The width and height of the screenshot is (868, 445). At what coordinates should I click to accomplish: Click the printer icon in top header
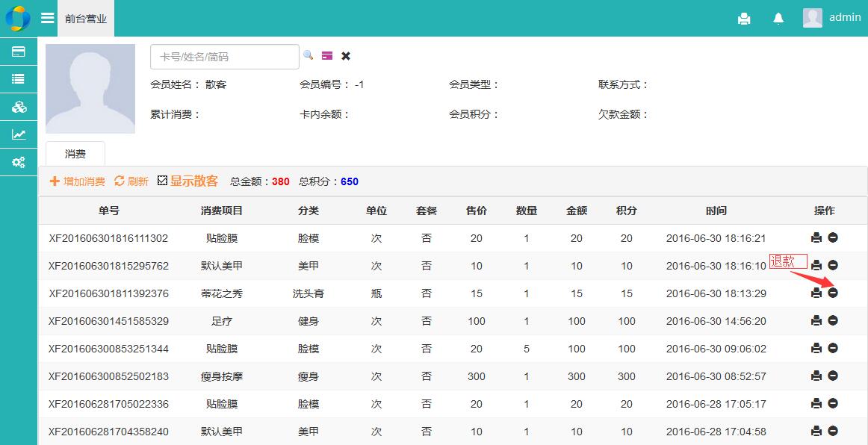(744, 19)
